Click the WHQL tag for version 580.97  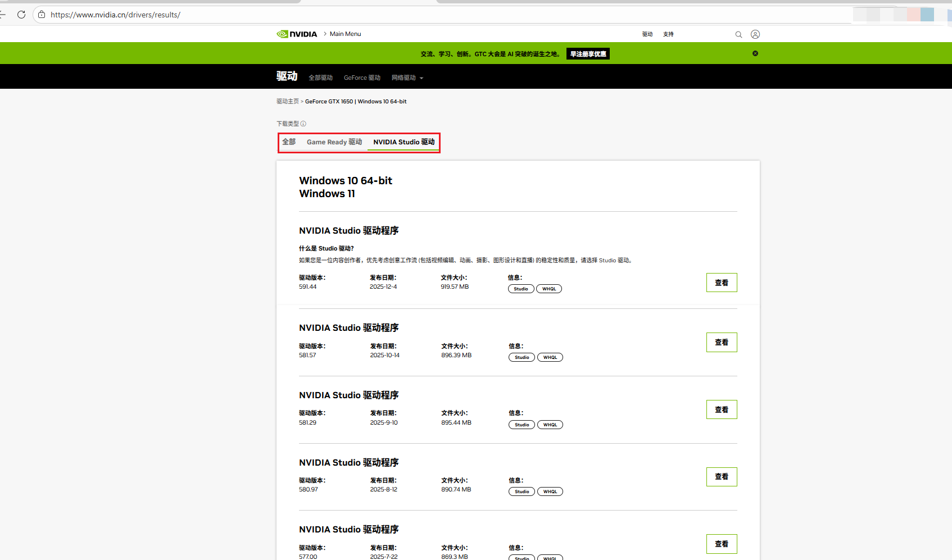550,491
